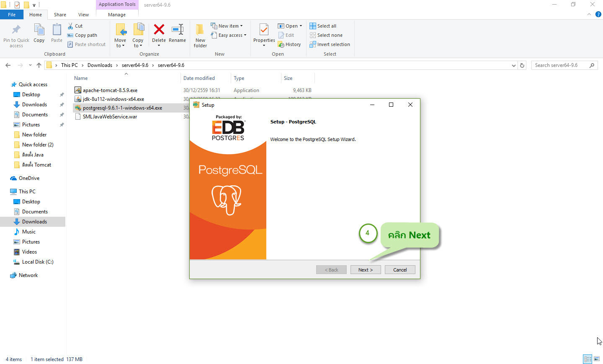Click the Up one level arrow

pyautogui.click(x=39, y=65)
